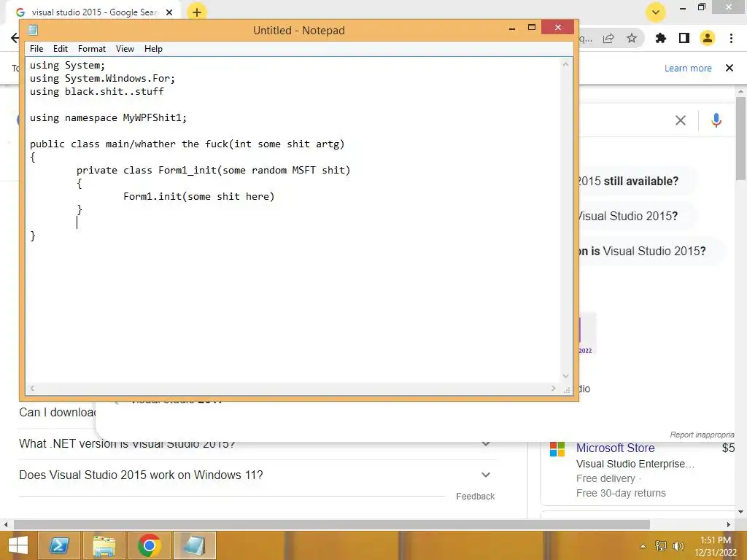747x560 pixels.
Task: Open the View menu in Notepad
Action: click(125, 49)
